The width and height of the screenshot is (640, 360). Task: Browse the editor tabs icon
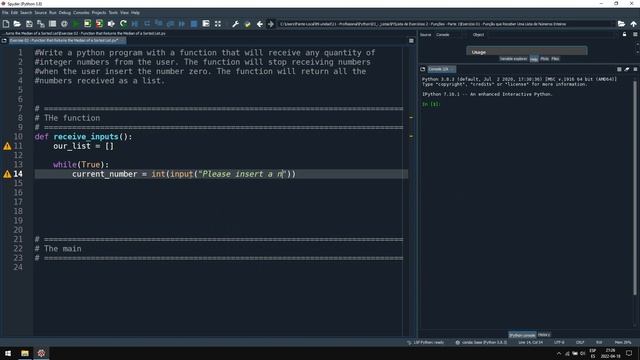[4, 41]
